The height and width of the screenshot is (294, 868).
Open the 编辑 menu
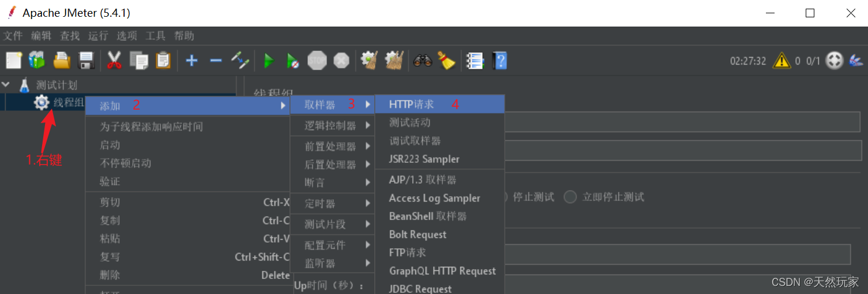tap(42, 36)
